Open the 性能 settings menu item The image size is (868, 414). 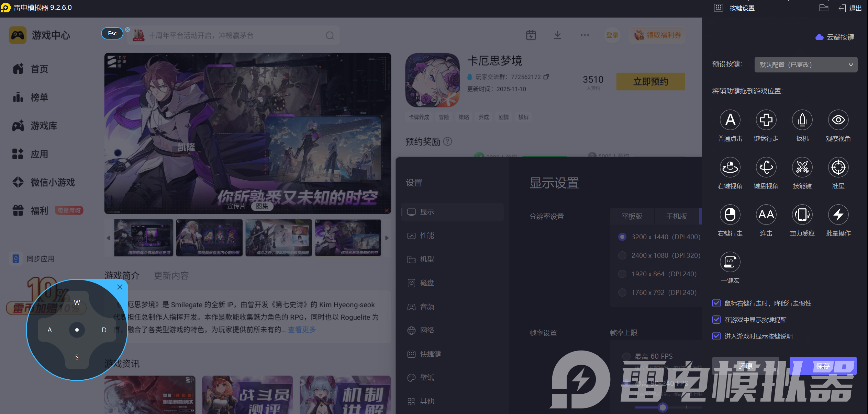[427, 235]
